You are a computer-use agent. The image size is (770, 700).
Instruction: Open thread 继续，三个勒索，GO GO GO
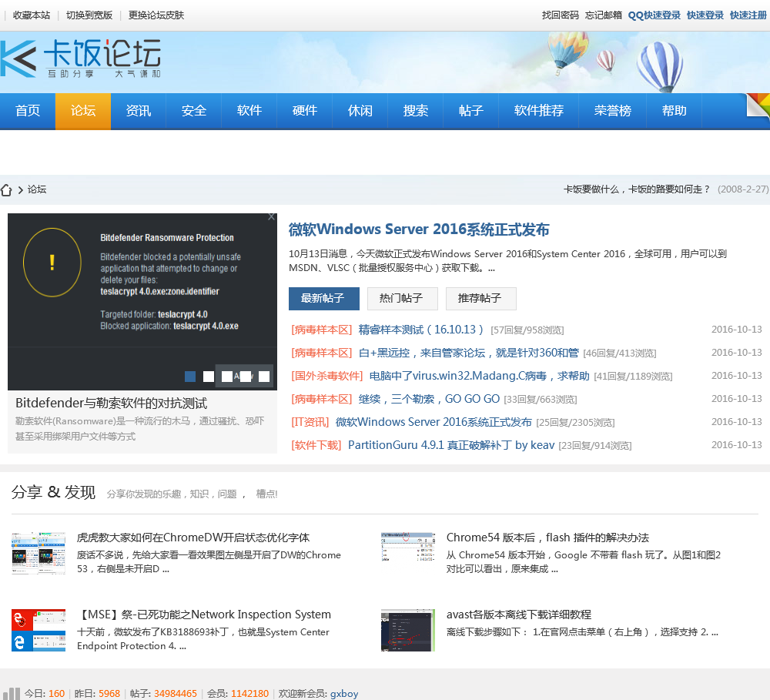click(x=429, y=399)
